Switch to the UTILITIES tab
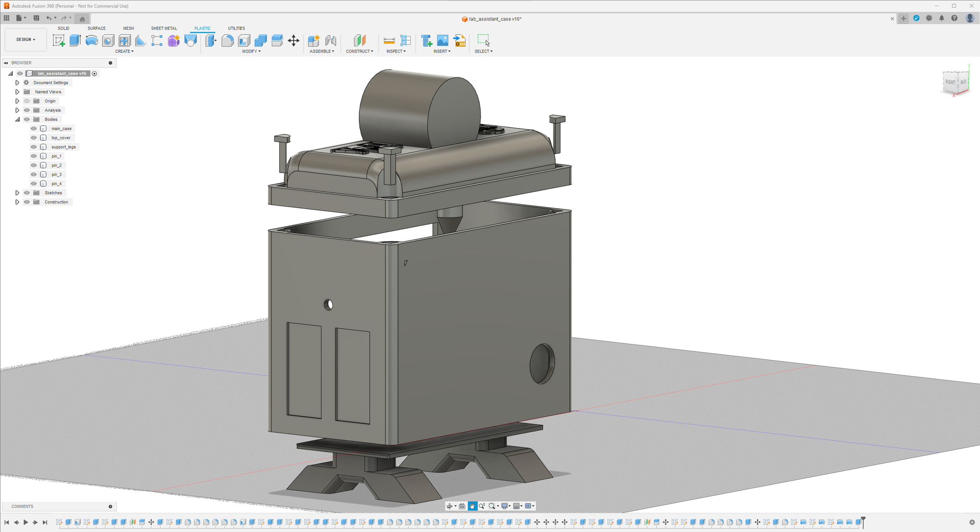Image resolution: width=980 pixels, height=532 pixels. click(x=236, y=28)
